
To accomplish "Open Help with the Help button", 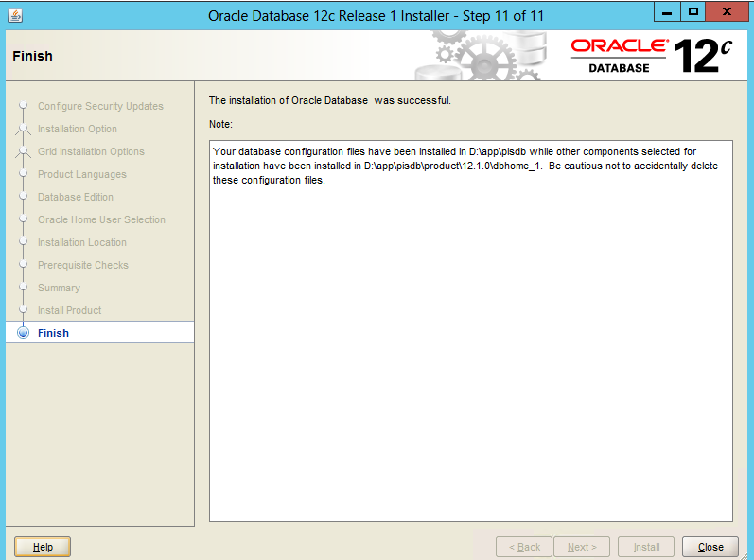I will pos(43,547).
